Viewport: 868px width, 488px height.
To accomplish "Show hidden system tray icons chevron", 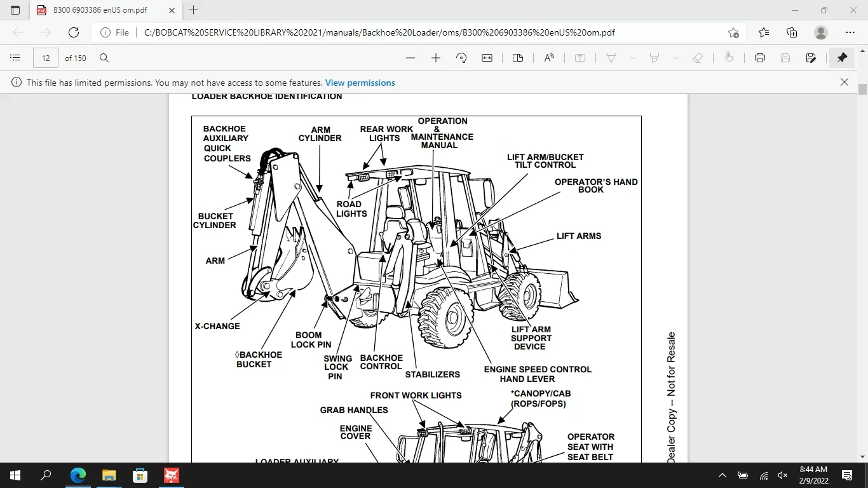I will click(722, 475).
